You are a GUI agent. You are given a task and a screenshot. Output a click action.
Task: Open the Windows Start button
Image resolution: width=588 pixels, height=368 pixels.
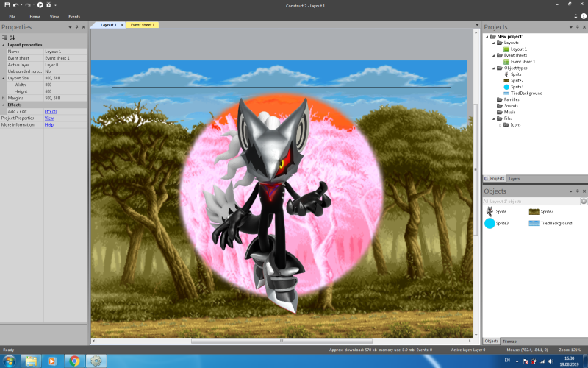pos(9,361)
